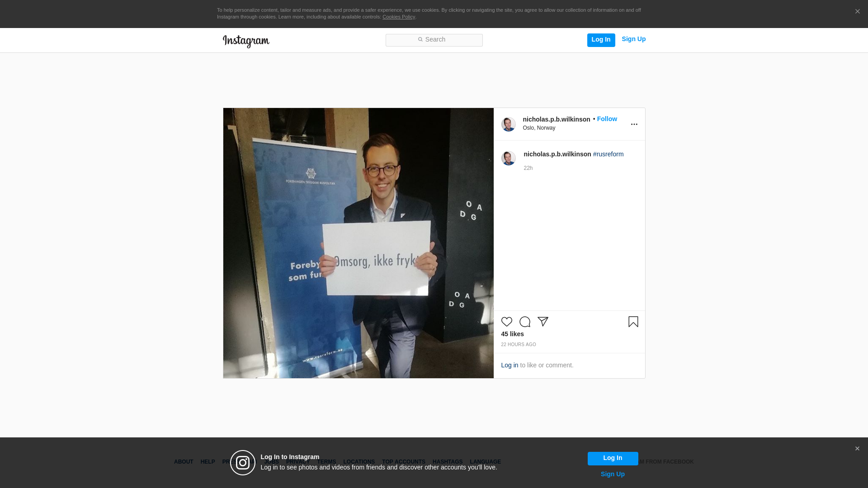
Task: Share the post with paper plane icon
Action: point(542,322)
